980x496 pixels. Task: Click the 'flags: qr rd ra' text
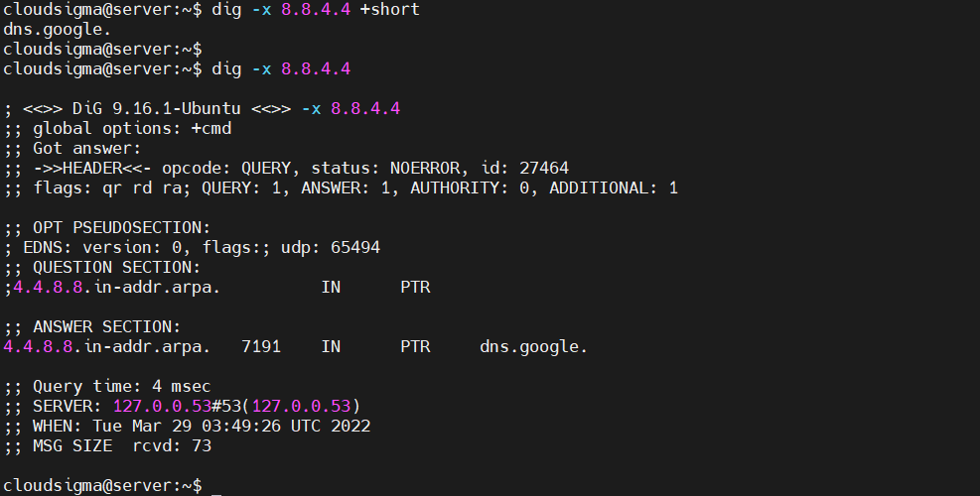(x=112, y=188)
